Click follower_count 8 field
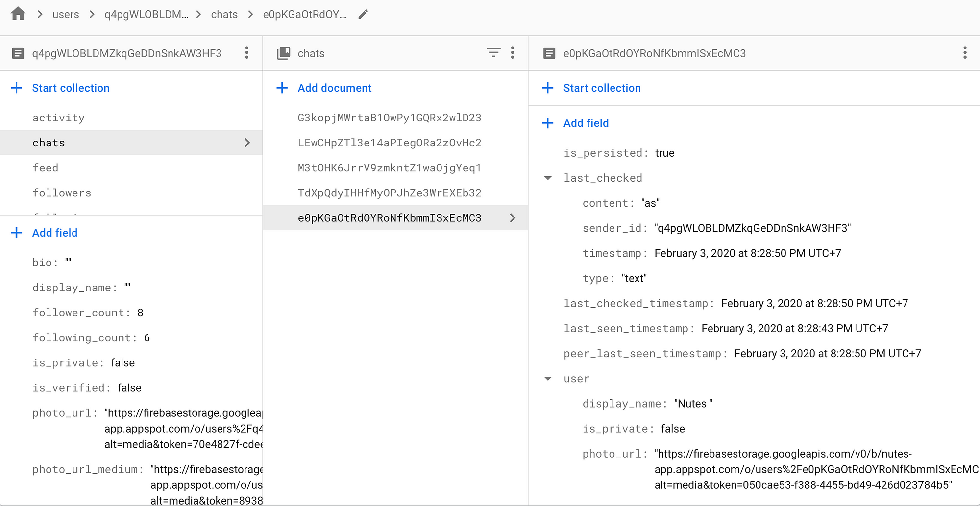The height and width of the screenshot is (506, 980). (88, 313)
